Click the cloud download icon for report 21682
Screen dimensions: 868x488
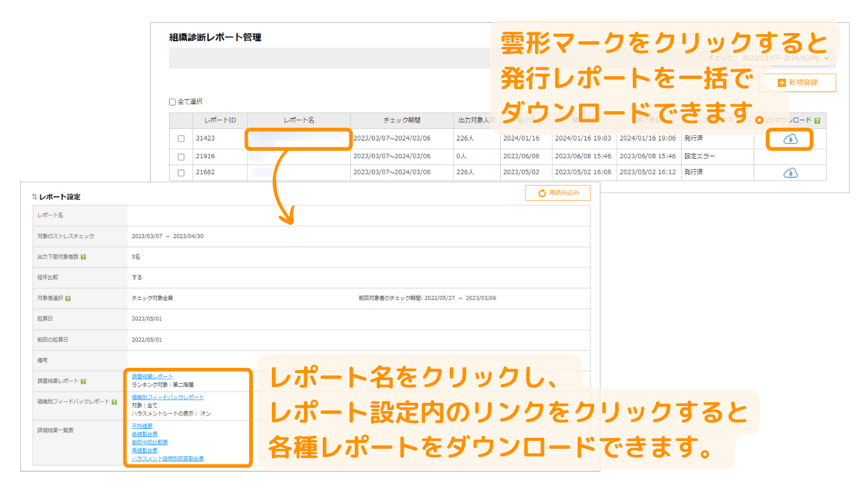click(790, 173)
